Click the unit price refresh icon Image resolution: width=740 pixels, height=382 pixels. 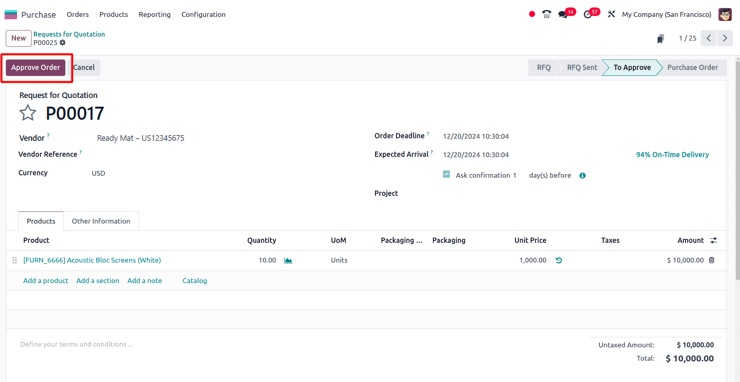click(x=559, y=260)
